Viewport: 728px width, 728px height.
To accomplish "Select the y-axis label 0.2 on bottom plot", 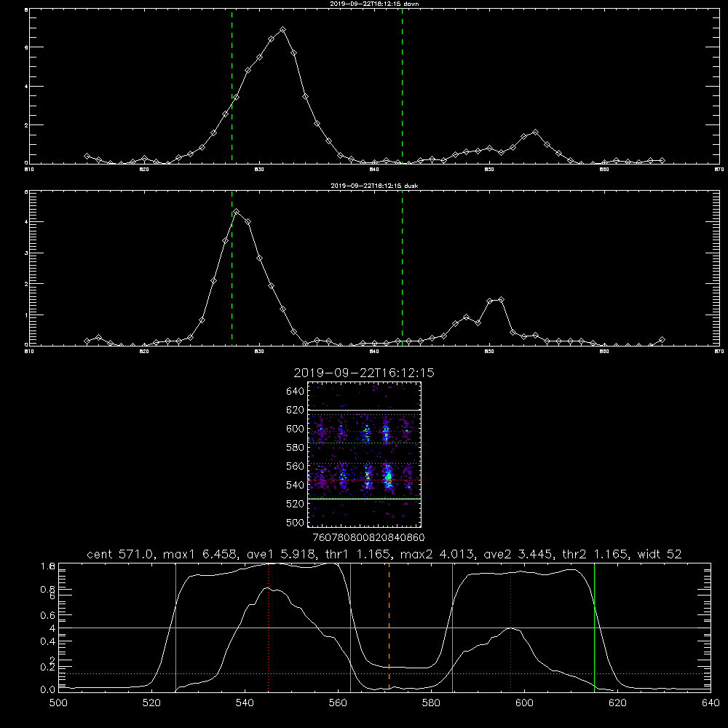I will coord(48,667).
